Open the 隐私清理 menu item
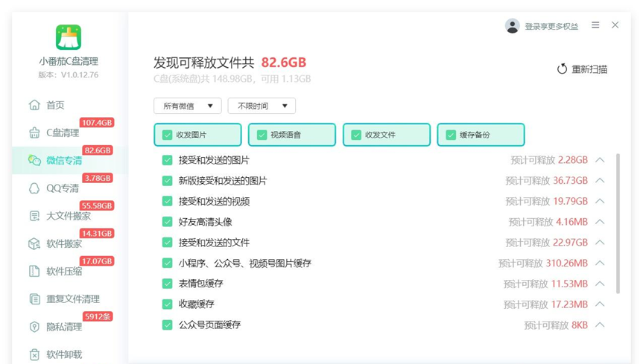Image resolution: width=643 pixels, height=364 pixels. point(64,327)
